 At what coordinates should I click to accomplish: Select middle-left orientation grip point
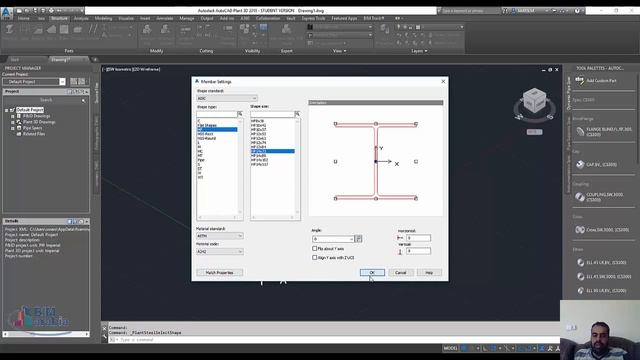(x=336, y=162)
